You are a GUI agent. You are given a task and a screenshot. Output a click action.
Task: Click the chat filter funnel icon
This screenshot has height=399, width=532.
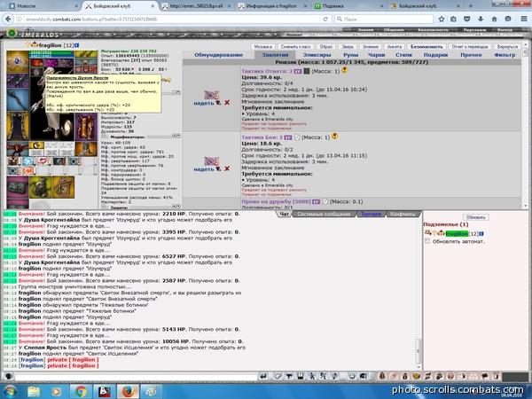click(x=289, y=376)
